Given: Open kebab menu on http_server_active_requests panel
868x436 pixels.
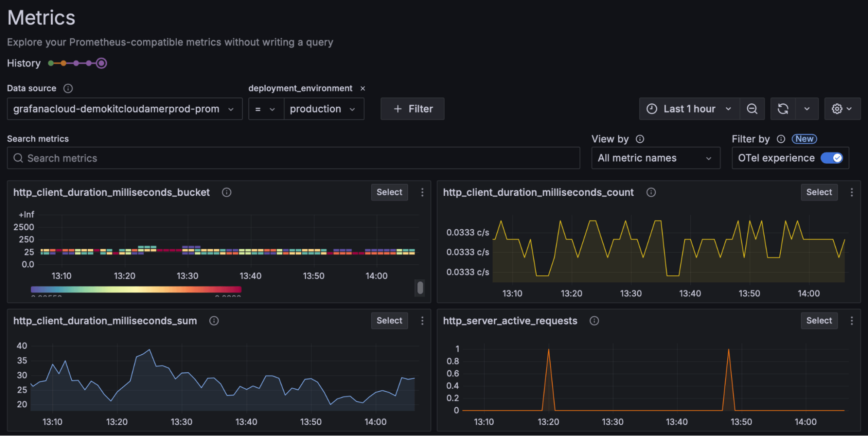Looking at the screenshot, I should pyautogui.click(x=851, y=321).
